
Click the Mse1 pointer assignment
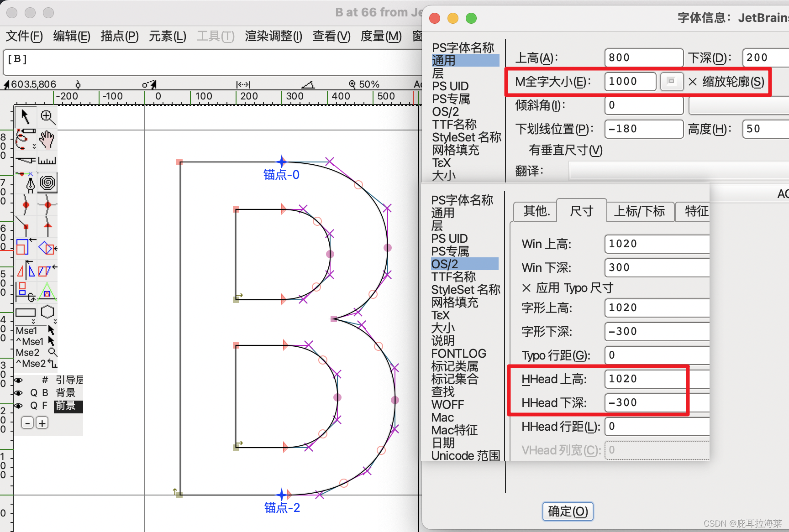(x=35, y=330)
